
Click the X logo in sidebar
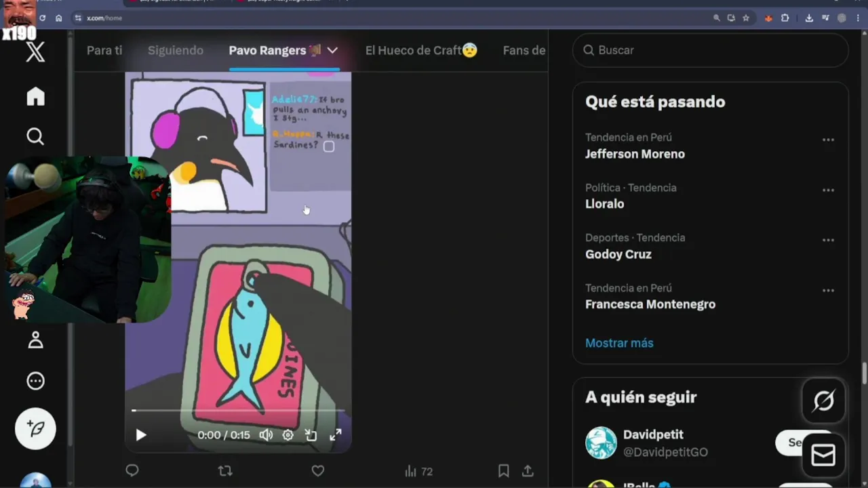coord(35,52)
